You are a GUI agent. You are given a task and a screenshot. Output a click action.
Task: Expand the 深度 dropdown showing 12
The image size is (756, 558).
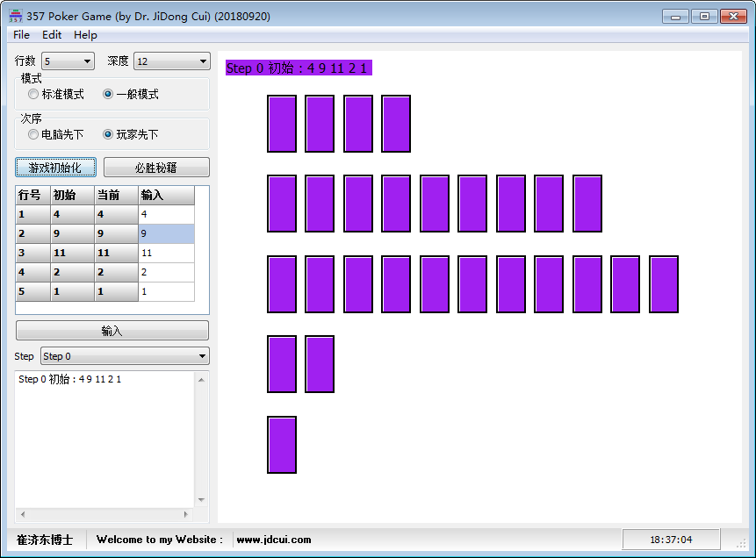171,61
